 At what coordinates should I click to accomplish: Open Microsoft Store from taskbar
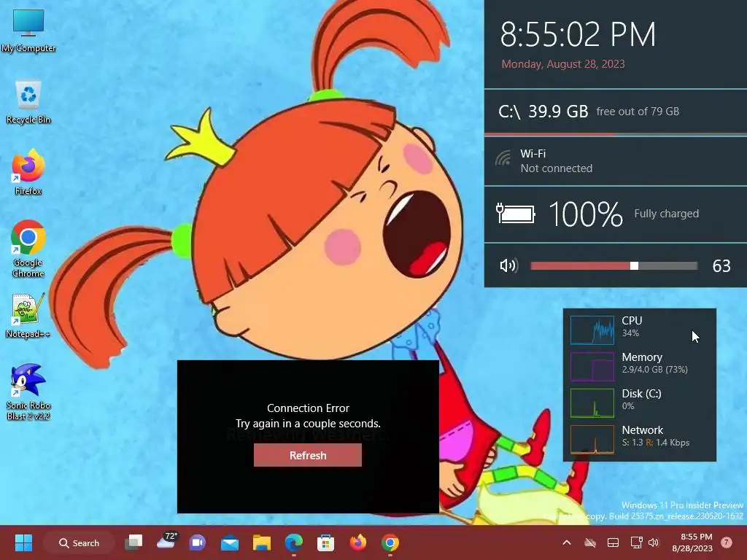[x=326, y=542]
